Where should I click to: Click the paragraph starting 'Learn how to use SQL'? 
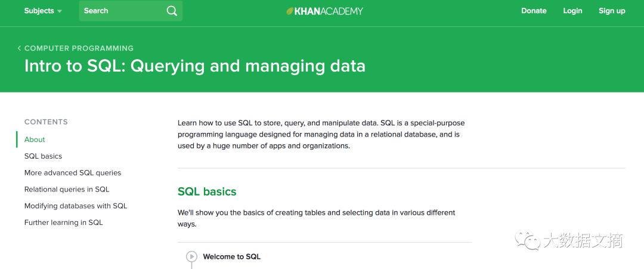tap(321, 134)
